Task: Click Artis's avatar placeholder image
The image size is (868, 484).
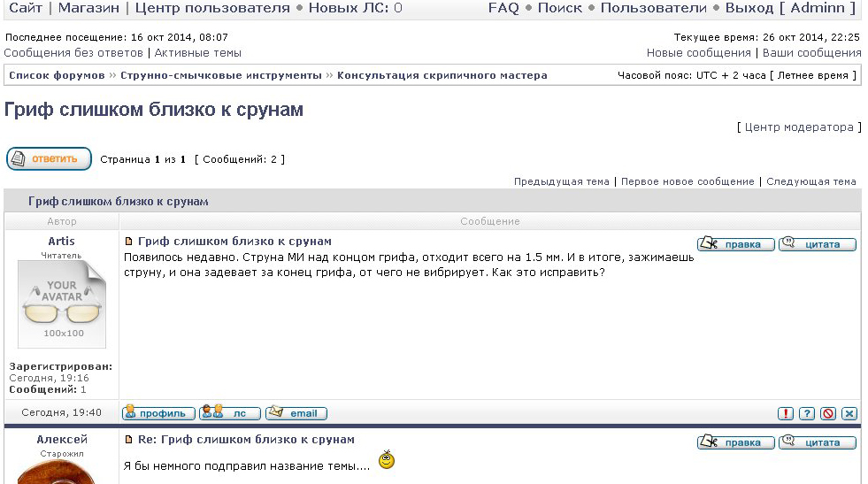Action: (62, 305)
